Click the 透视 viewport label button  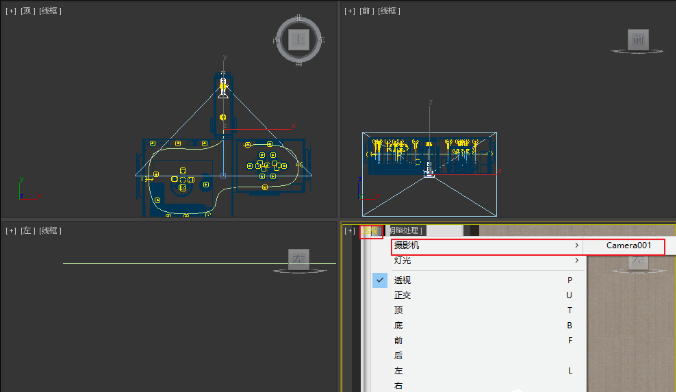click(x=371, y=231)
